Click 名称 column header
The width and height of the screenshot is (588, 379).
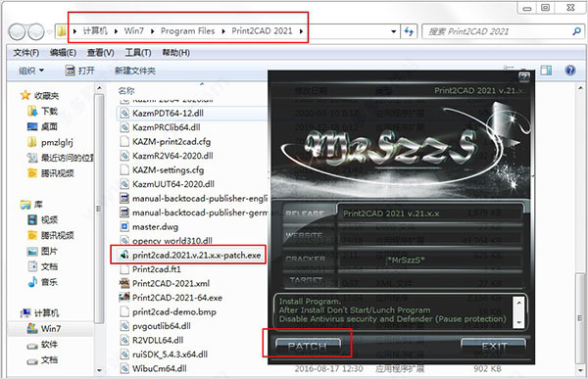126,91
